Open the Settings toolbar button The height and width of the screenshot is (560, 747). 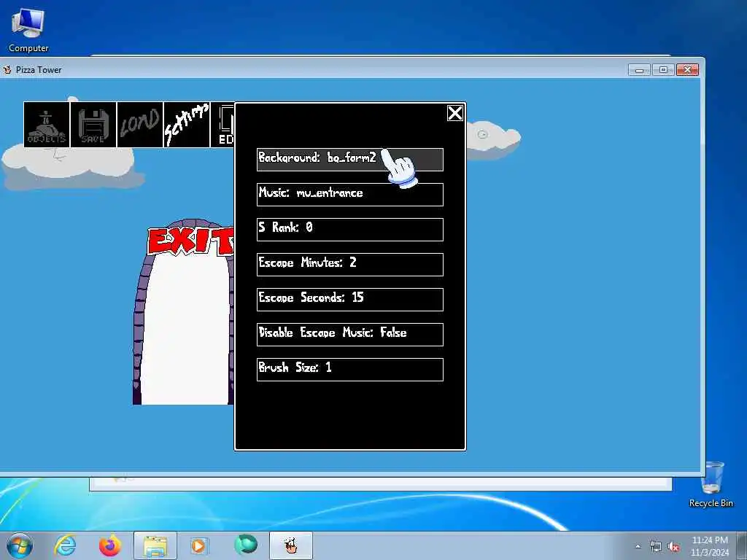point(187,125)
